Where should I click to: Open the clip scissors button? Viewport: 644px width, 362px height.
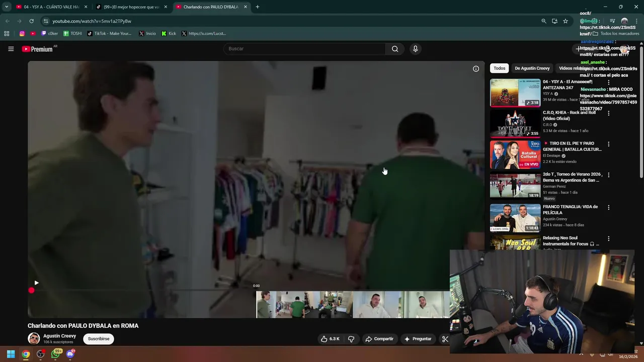pyautogui.click(x=445, y=339)
